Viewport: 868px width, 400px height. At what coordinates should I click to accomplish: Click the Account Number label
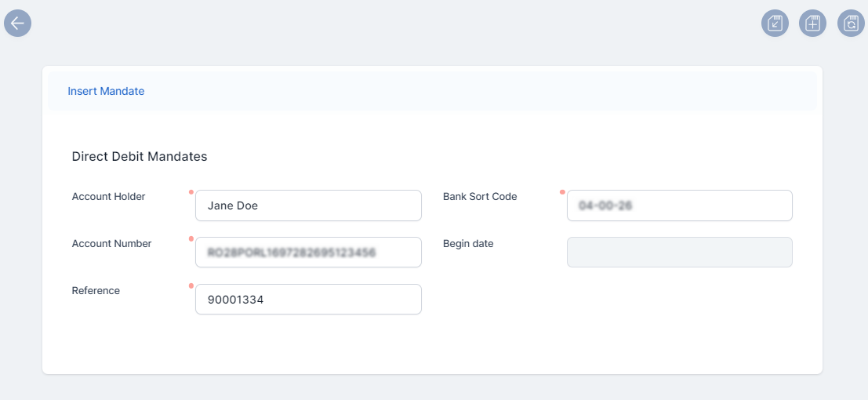pos(111,244)
